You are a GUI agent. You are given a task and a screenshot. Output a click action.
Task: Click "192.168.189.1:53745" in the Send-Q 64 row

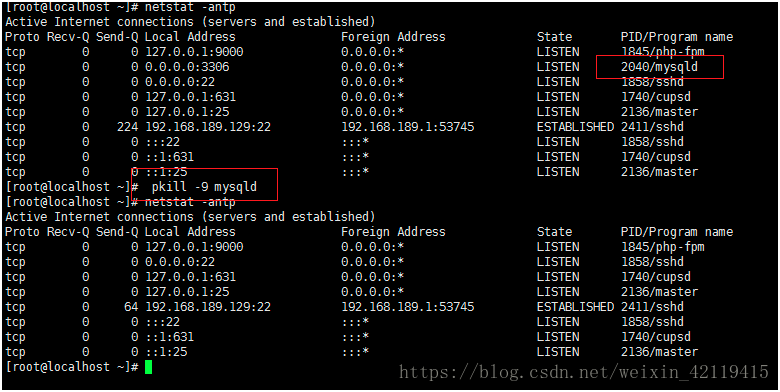pos(407,307)
